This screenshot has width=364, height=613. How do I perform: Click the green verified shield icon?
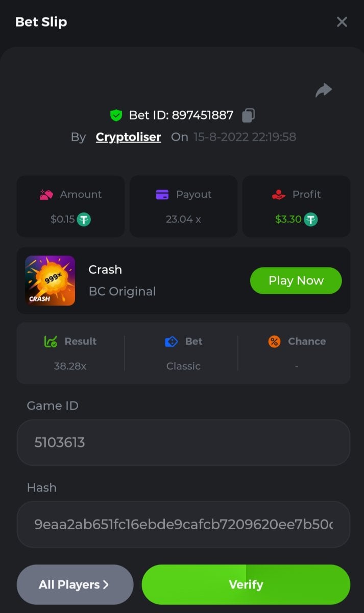point(116,115)
